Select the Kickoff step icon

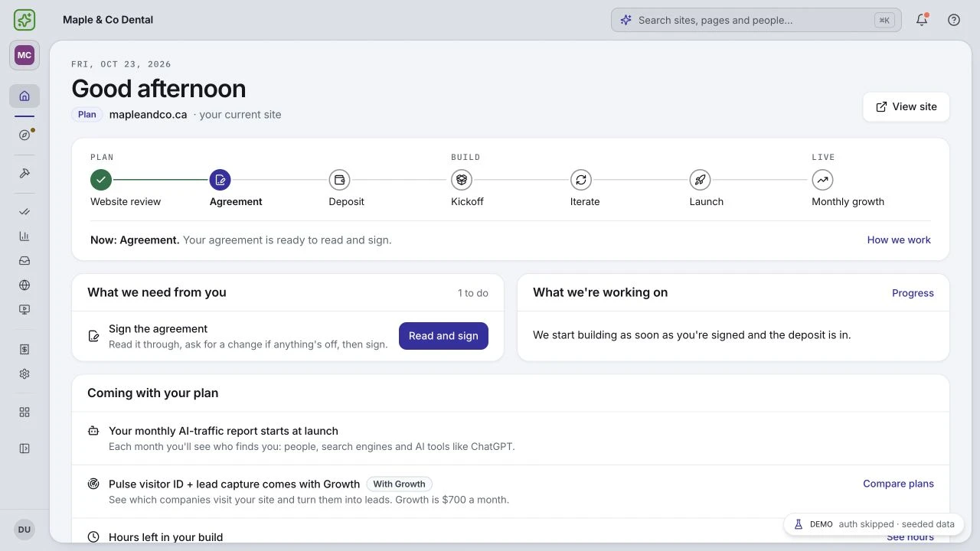pos(462,180)
